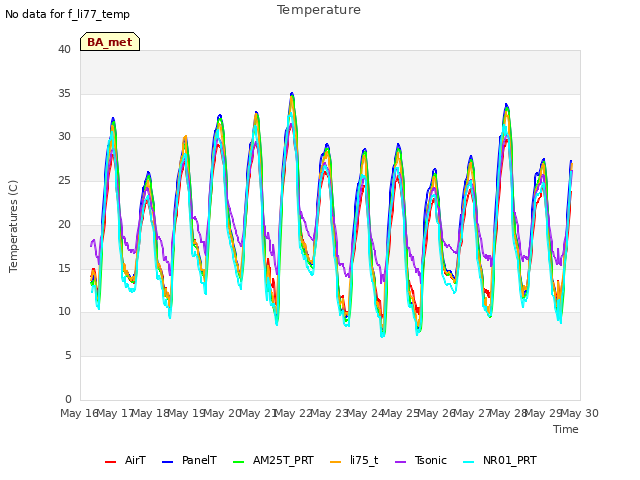Viewport: 640px width, 480px height.
Task: Click the Time axis label
Action: (x=566, y=429)
